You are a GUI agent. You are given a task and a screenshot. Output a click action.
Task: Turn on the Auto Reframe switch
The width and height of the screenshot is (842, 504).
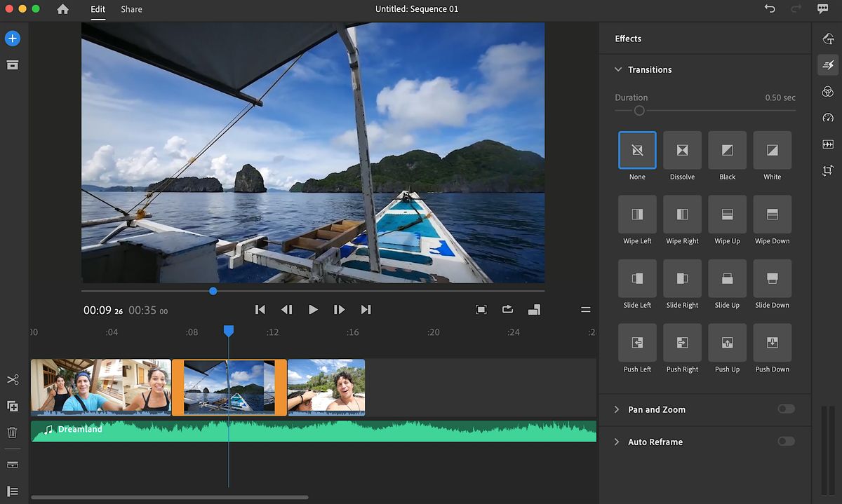point(786,442)
